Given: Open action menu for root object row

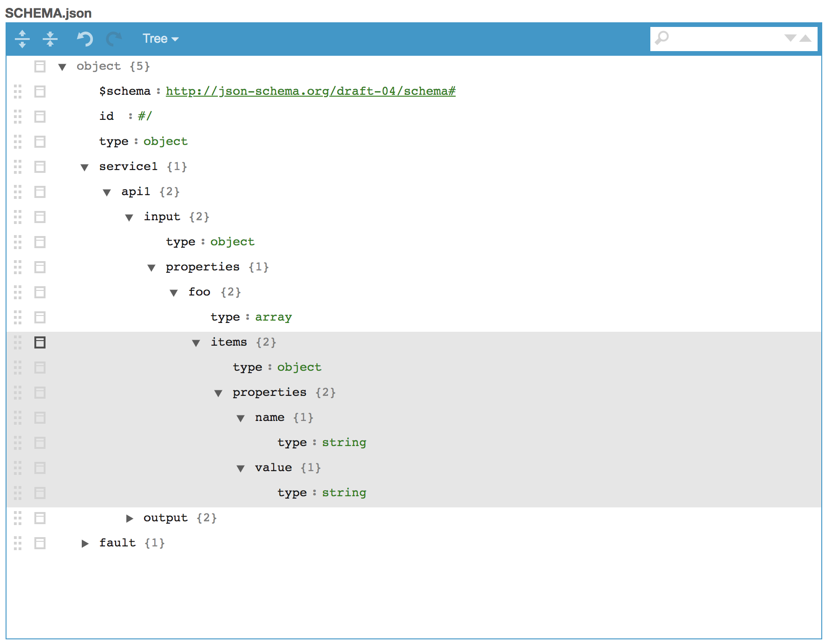Looking at the screenshot, I should pos(40,66).
